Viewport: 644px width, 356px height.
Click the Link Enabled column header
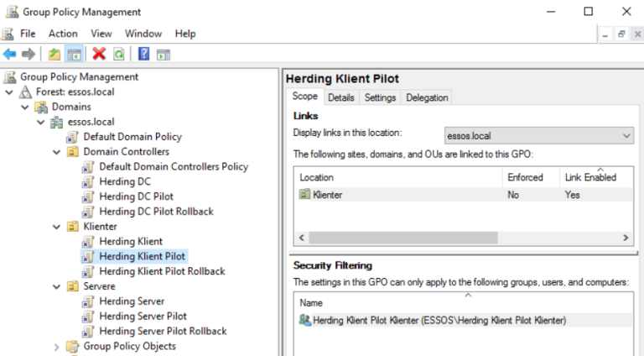point(590,177)
